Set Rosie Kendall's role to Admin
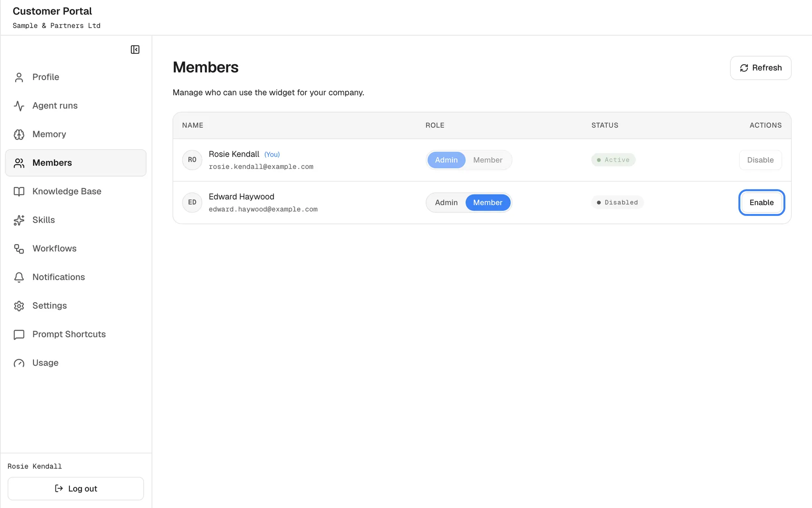The height and width of the screenshot is (508, 812). pyautogui.click(x=446, y=160)
